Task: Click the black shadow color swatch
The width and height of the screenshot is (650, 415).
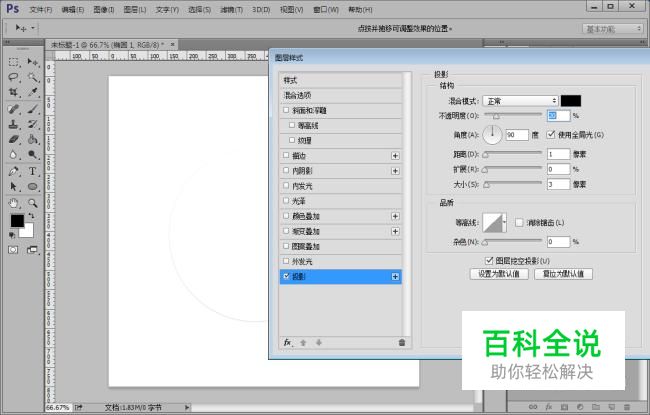Action: [571, 101]
